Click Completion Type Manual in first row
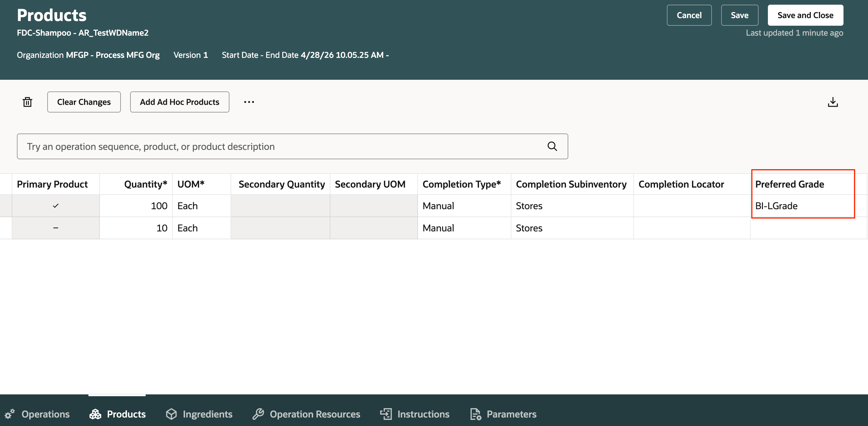Viewport: 868px width, 426px height. click(464, 206)
